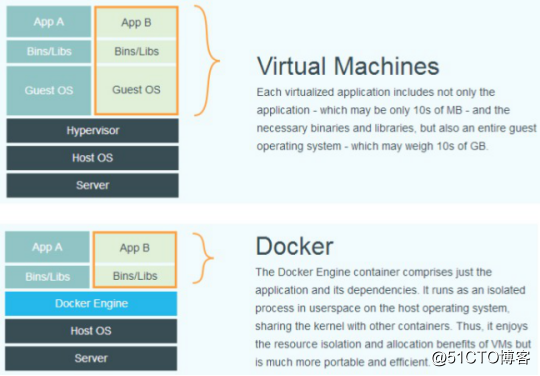Screen dimensions: 540x376
Task: Click the Hypervisor block
Action: pos(92,130)
